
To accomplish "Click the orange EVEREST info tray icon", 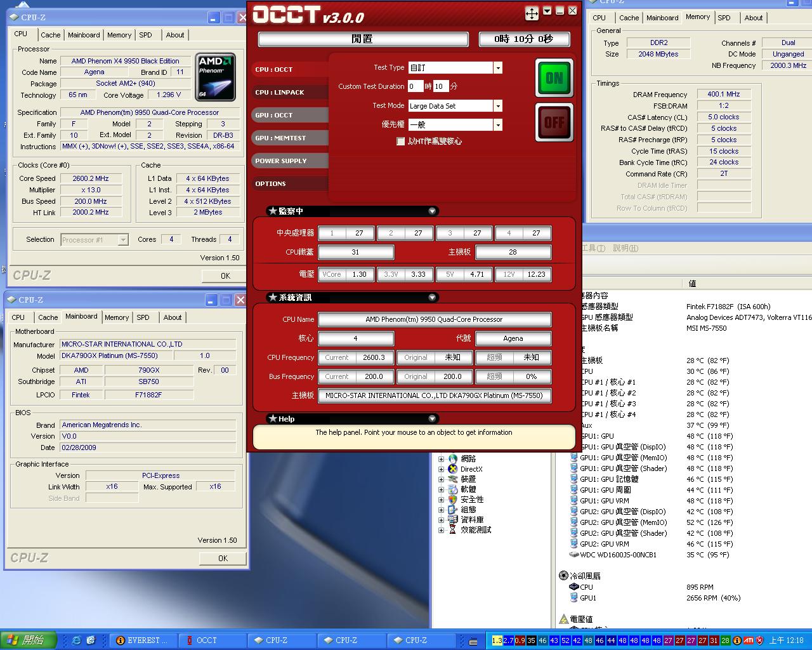I will (x=738, y=640).
